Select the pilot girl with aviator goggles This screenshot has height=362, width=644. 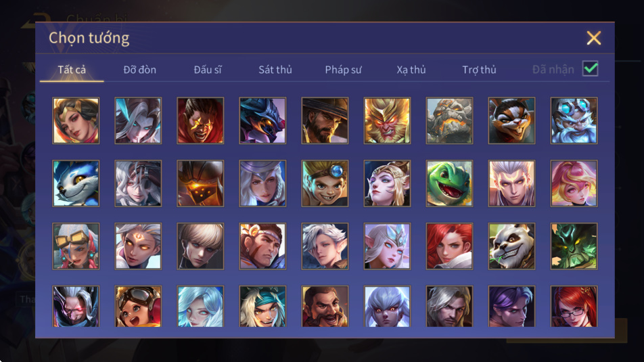(x=138, y=307)
